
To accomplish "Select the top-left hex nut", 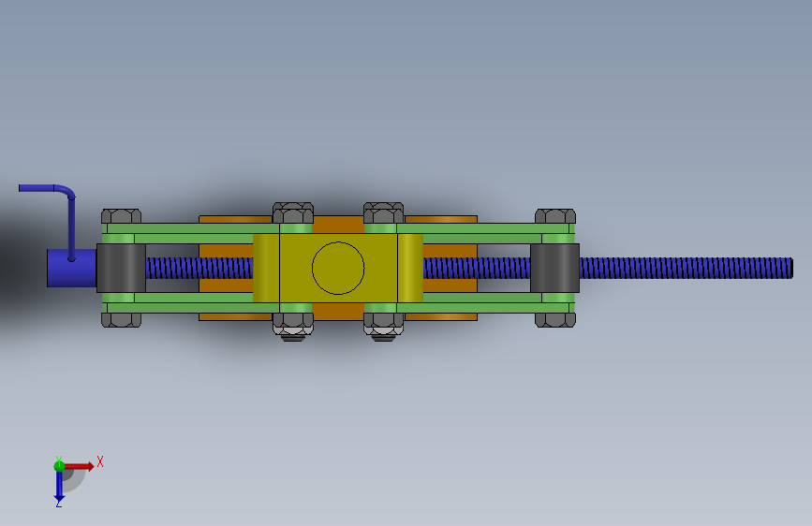I will (x=121, y=216).
